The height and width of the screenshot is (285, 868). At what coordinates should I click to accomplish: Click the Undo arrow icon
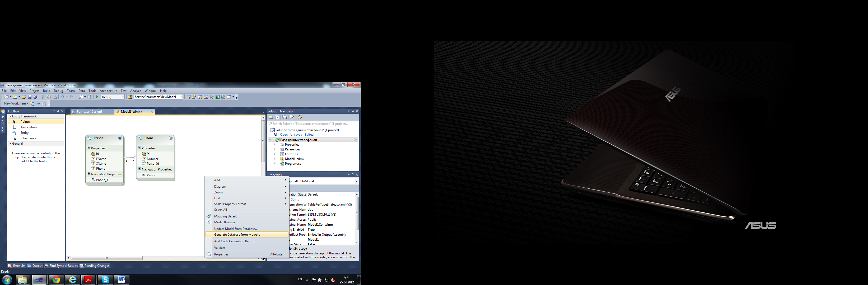click(62, 97)
